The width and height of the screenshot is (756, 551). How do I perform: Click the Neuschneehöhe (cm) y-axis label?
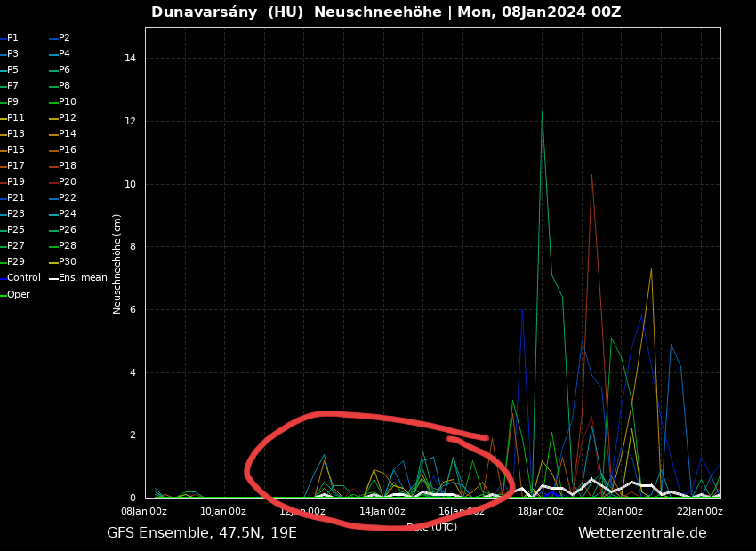pyautogui.click(x=117, y=263)
